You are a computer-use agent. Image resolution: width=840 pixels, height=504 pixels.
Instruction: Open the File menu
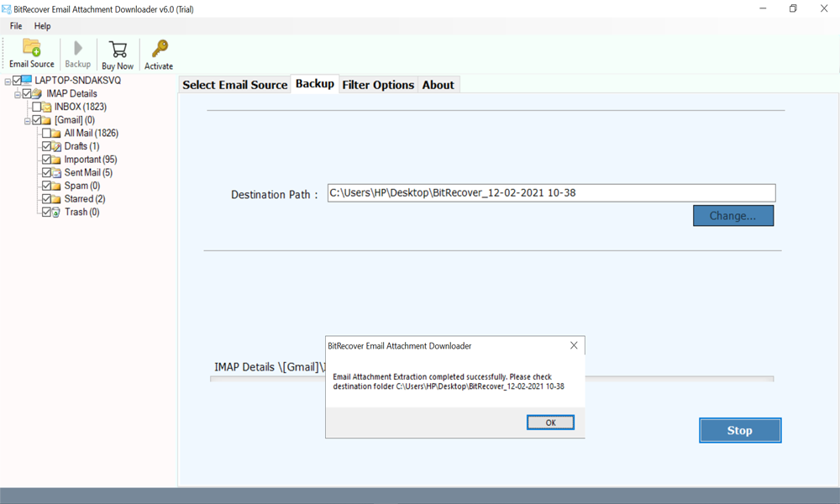[16, 26]
